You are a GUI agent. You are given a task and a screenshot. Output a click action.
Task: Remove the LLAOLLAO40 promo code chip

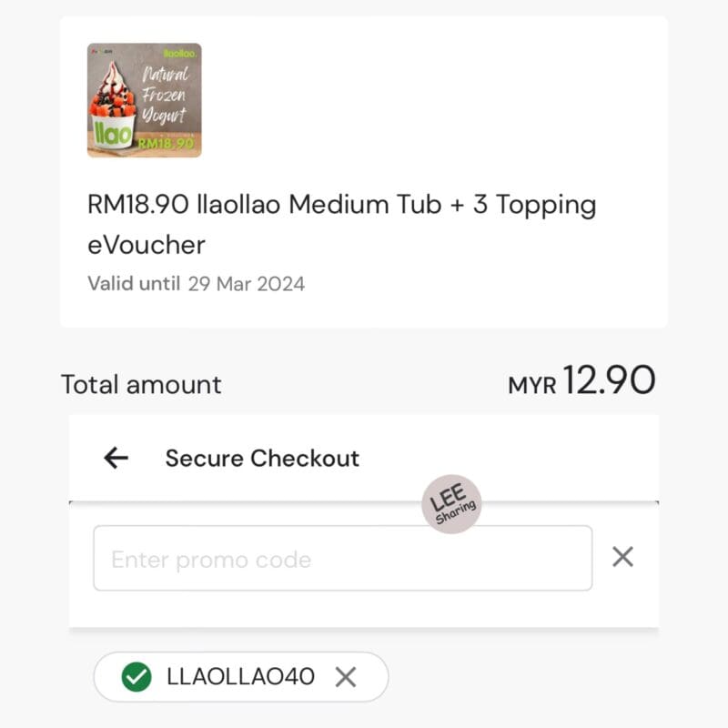pos(346,677)
